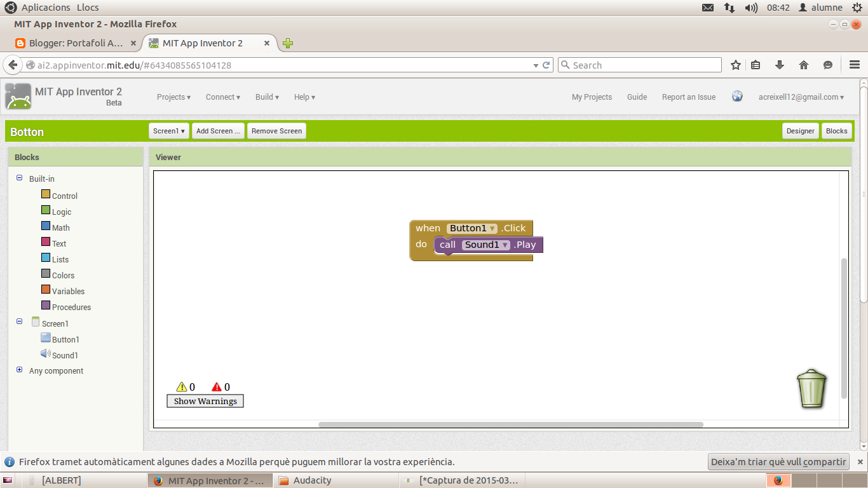Click the Add Screen button
This screenshot has width=868, height=488.
click(218, 131)
